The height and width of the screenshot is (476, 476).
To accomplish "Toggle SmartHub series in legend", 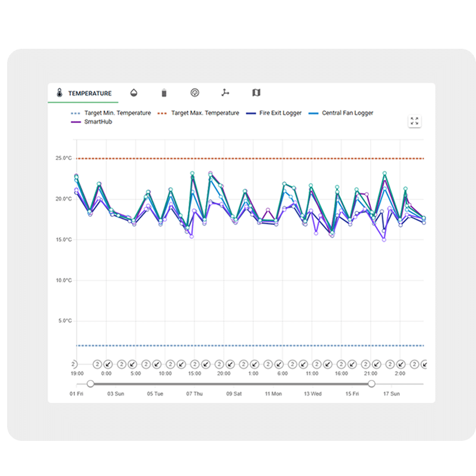I will click(x=92, y=122).
